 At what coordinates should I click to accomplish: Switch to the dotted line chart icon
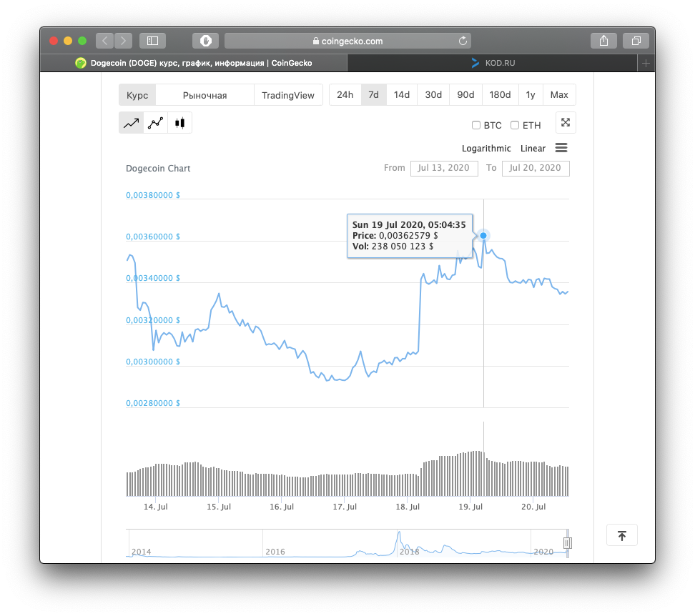(x=155, y=123)
